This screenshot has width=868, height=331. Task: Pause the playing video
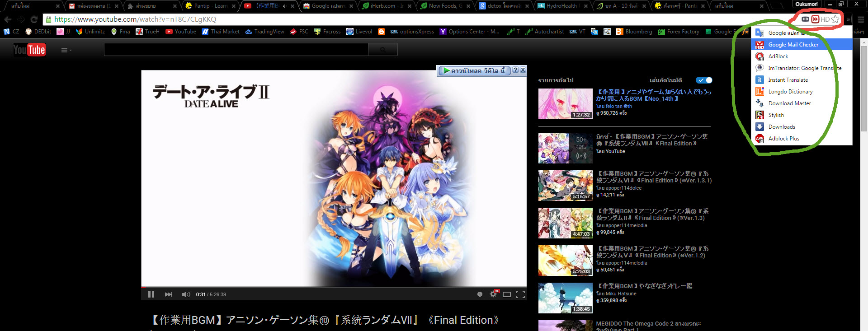(x=151, y=294)
